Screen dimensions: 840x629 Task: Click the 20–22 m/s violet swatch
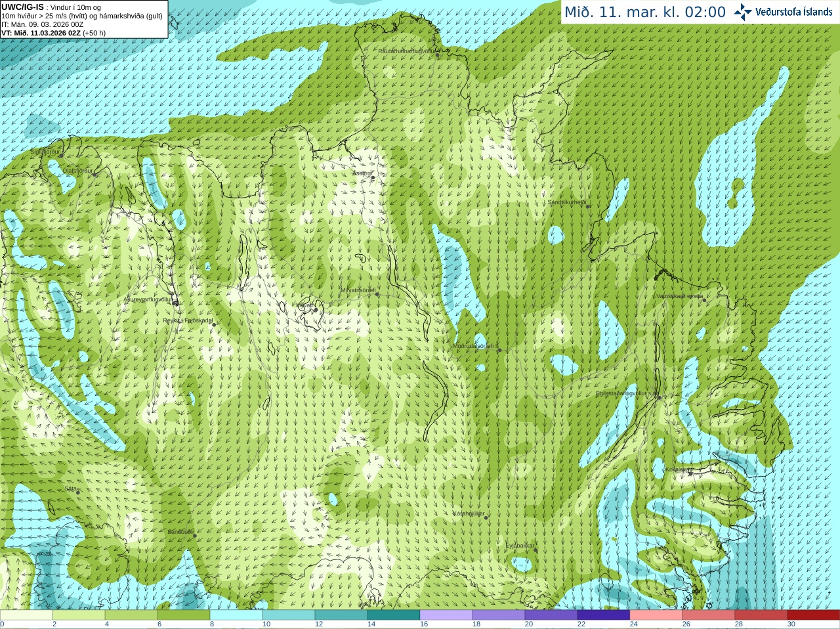(551, 615)
